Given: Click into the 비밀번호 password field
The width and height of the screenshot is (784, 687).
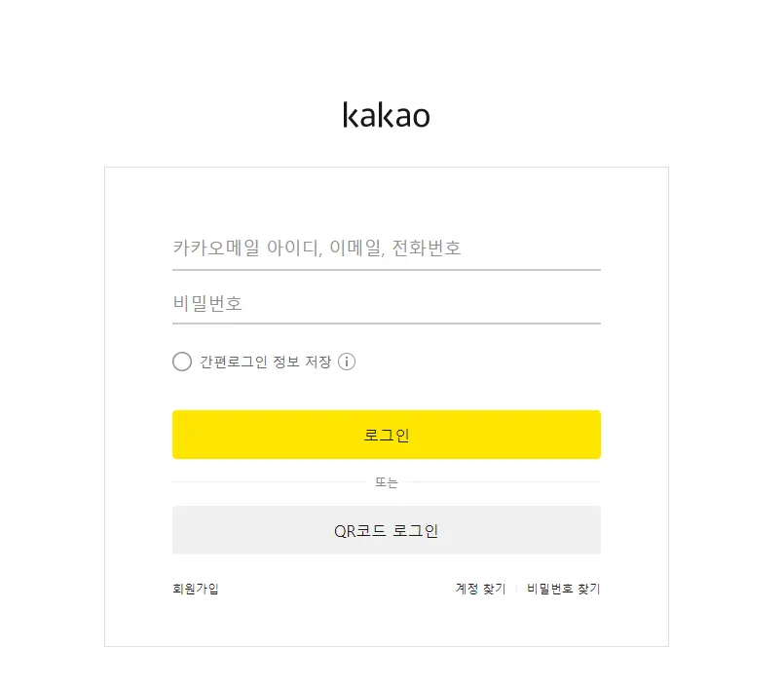Looking at the screenshot, I should click(x=386, y=303).
